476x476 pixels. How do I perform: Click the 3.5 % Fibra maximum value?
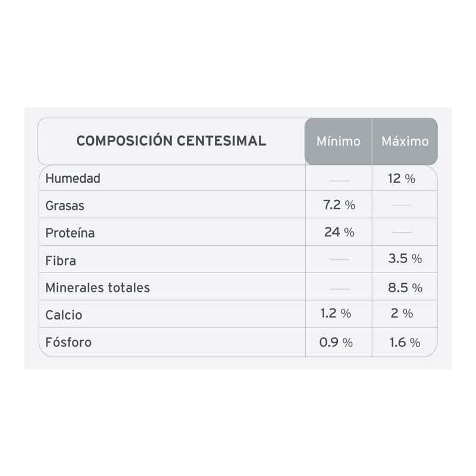[405, 259]
